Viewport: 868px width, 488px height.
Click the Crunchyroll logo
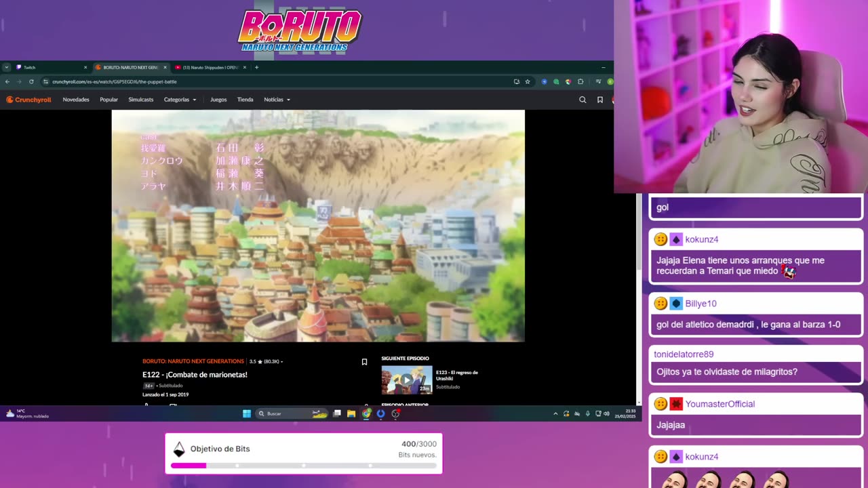28,100
